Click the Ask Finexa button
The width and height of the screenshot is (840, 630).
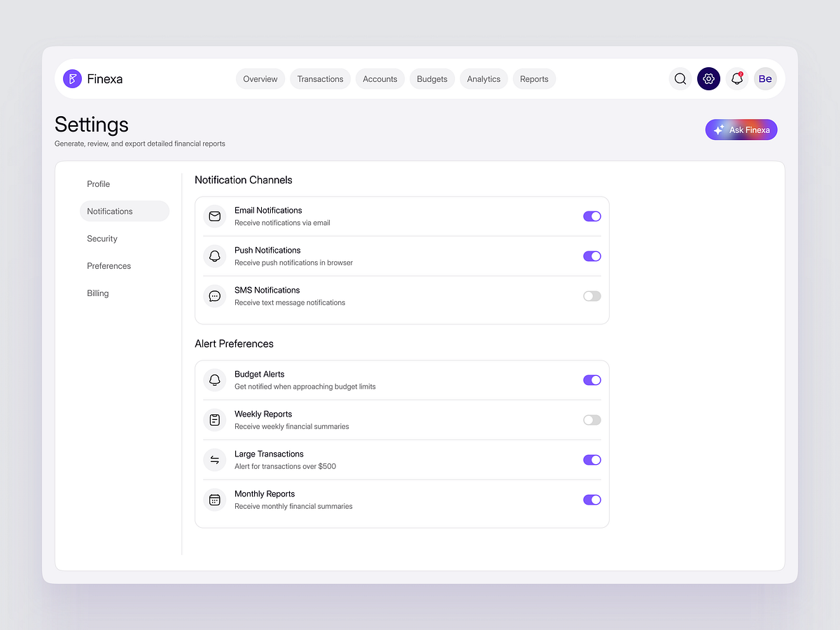[x=741, y=129]
